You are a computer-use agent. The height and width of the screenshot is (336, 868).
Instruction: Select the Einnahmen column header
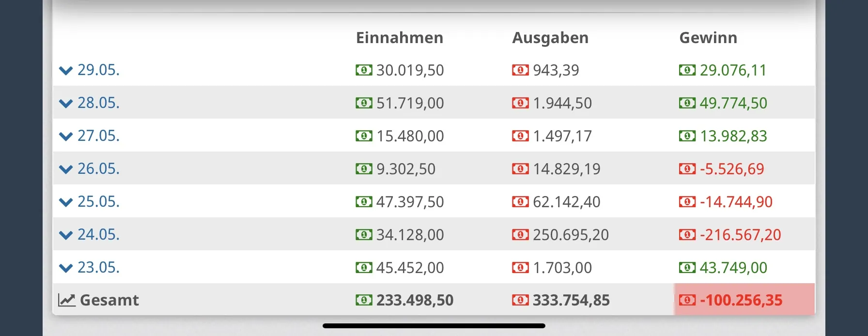coord(400,38)
